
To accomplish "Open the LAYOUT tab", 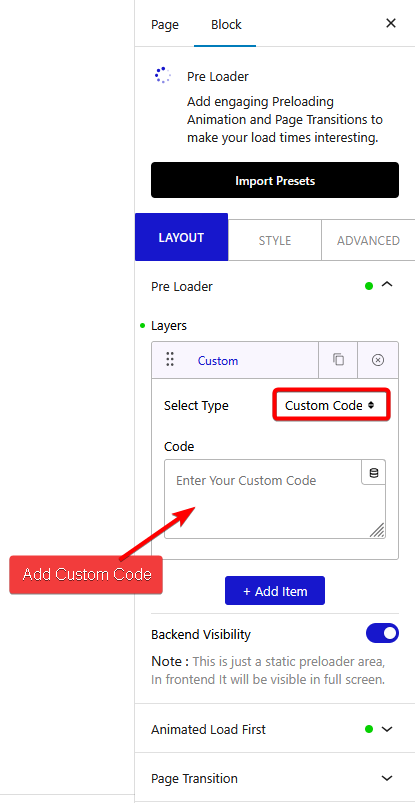I will (181, 237).
